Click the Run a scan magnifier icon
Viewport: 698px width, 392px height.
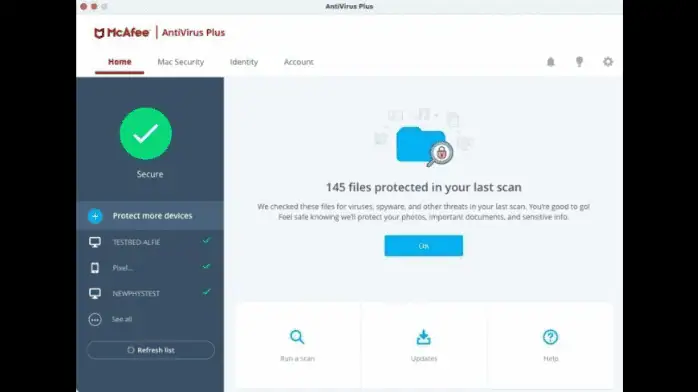point(297,337)
